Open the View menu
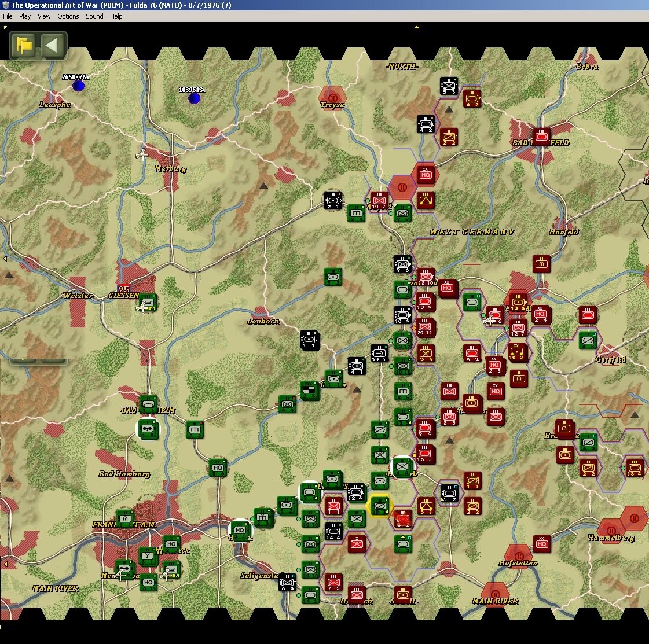Image resolution: width=649 pixels, height=644 pixels. click(x=44, y=16)
